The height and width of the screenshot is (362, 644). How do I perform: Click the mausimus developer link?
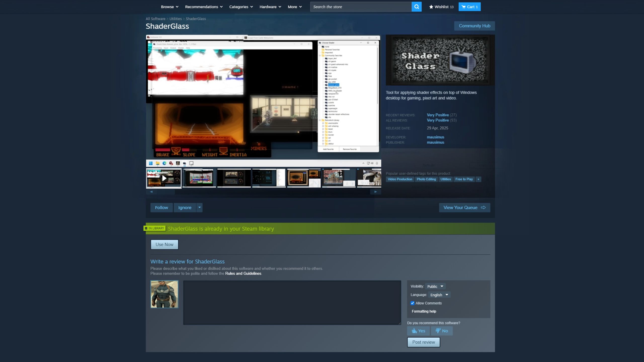point(435,137)
